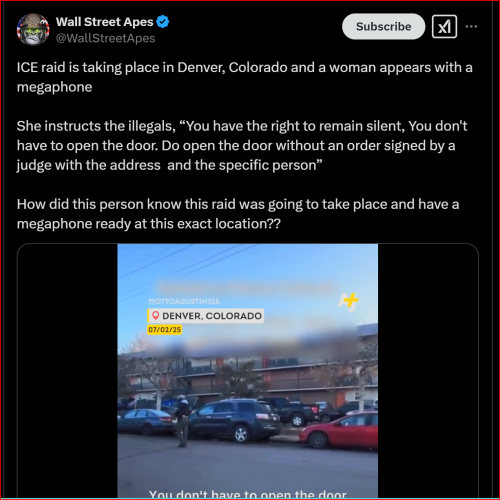Select the paragraph starting "How did this person know"

point(238,214)
